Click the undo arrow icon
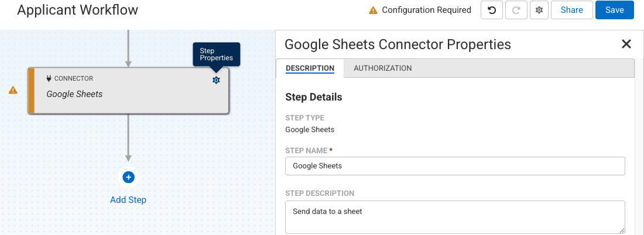 (x=492, y=10)
